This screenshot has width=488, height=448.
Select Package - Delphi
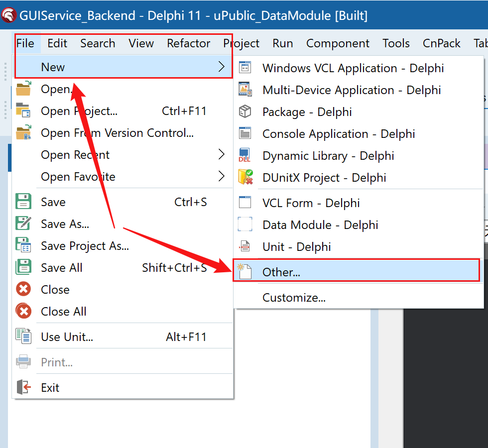pos(359,112)
